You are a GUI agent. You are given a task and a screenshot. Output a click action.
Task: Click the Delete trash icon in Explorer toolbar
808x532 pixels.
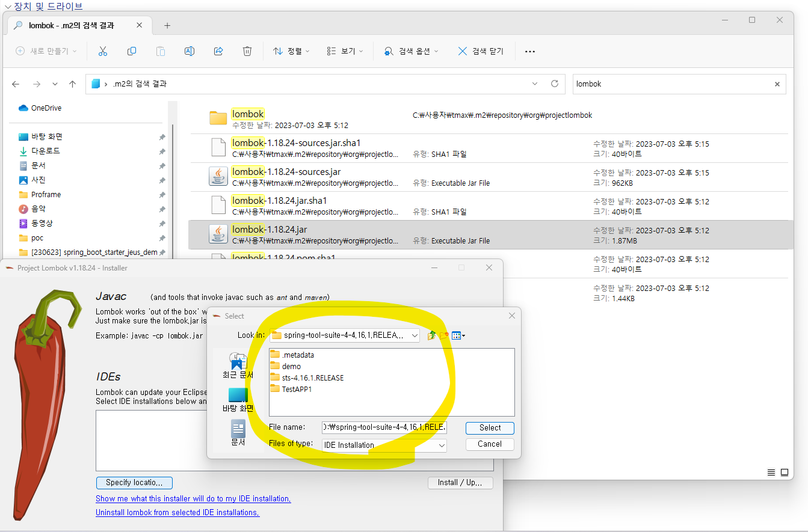tap(247, 52)
